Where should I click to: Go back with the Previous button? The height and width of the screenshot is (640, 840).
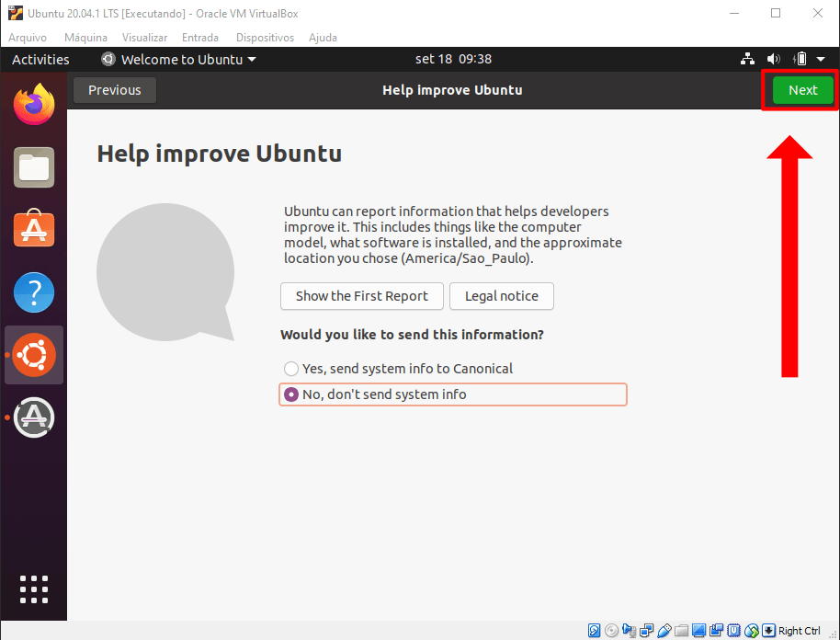coord(115,90)
